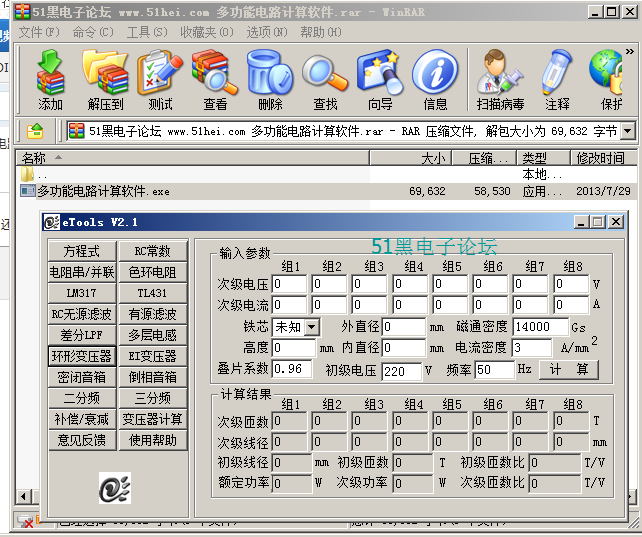Screen dimensions: 642x537
Task: Click the 叠片系数 field showing 0.96
Action: click(292, 369)
